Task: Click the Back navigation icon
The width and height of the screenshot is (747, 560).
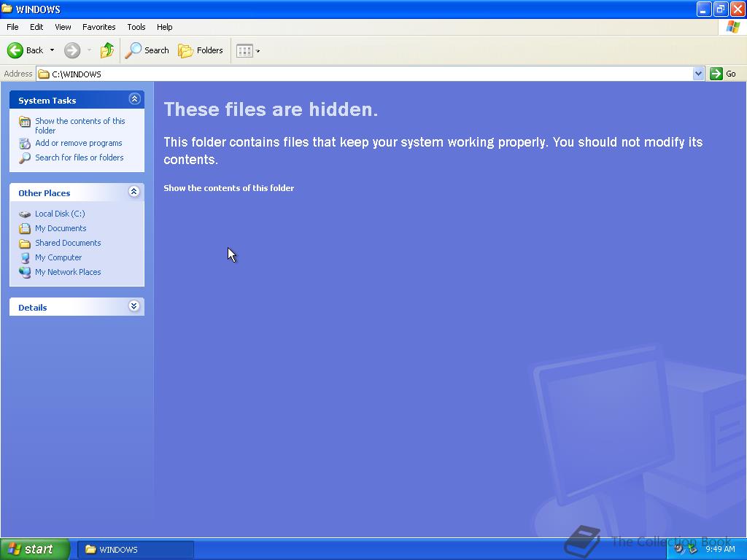Action: 16,50
